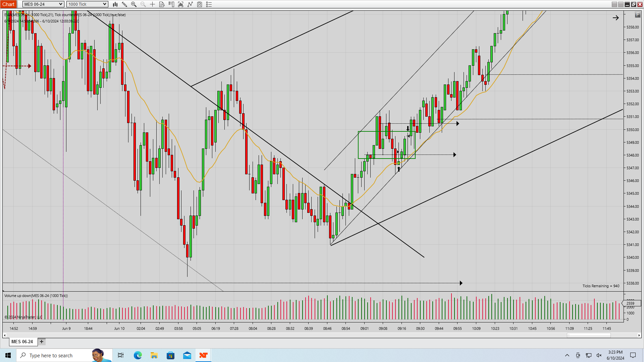Click the zoom in magnifier icon
Screen dimensions: 644x362
tap(134, 4)
